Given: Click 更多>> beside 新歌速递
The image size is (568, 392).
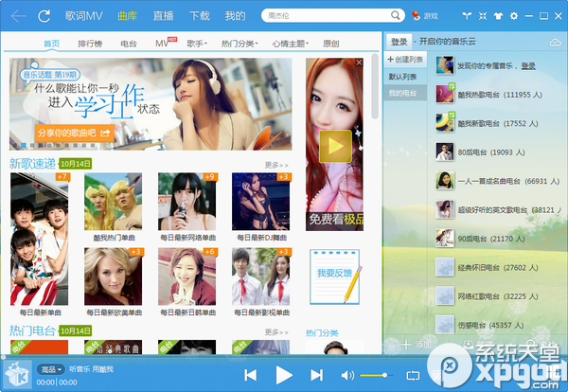Looking at the screenshot, I should (x=276, y=165).
